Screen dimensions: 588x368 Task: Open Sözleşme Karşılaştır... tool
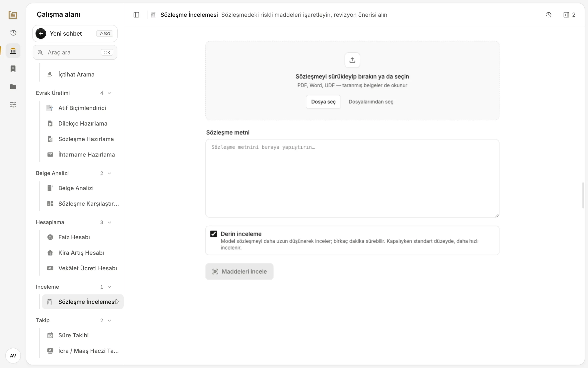tap(83, 204)
